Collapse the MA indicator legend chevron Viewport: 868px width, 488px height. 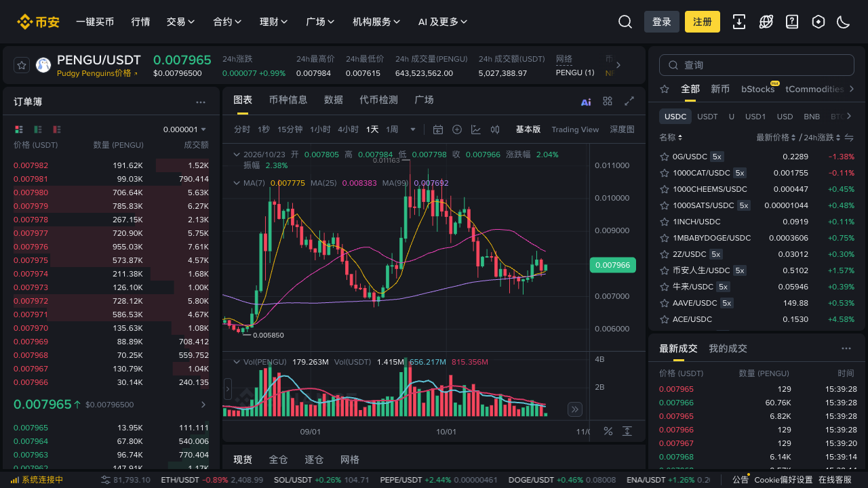(237, 183)
